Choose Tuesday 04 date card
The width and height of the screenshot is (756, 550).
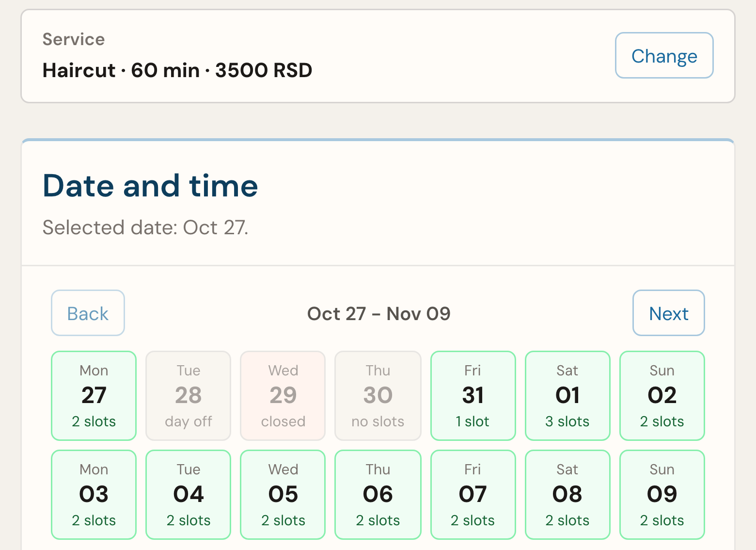tap(188, 495)
